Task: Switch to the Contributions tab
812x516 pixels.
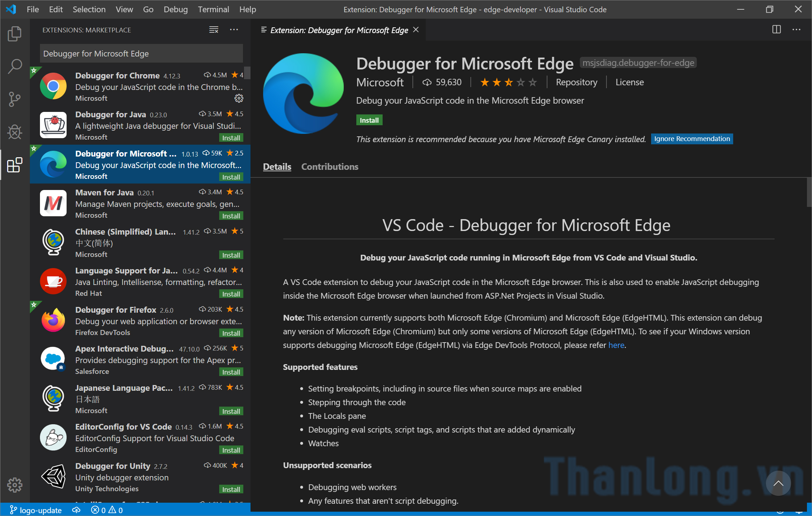Action: coord(329,167)
